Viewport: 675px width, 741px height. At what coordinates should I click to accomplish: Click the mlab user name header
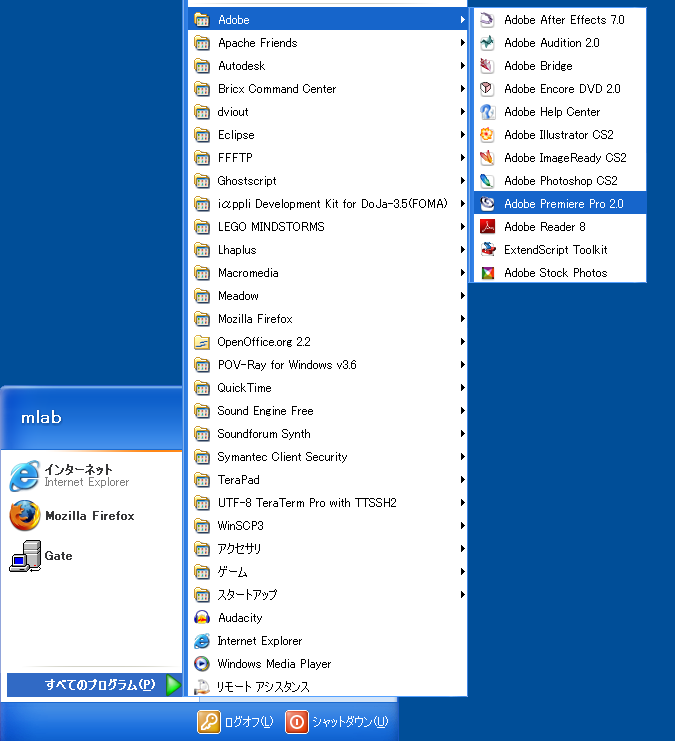click(42, 418)
